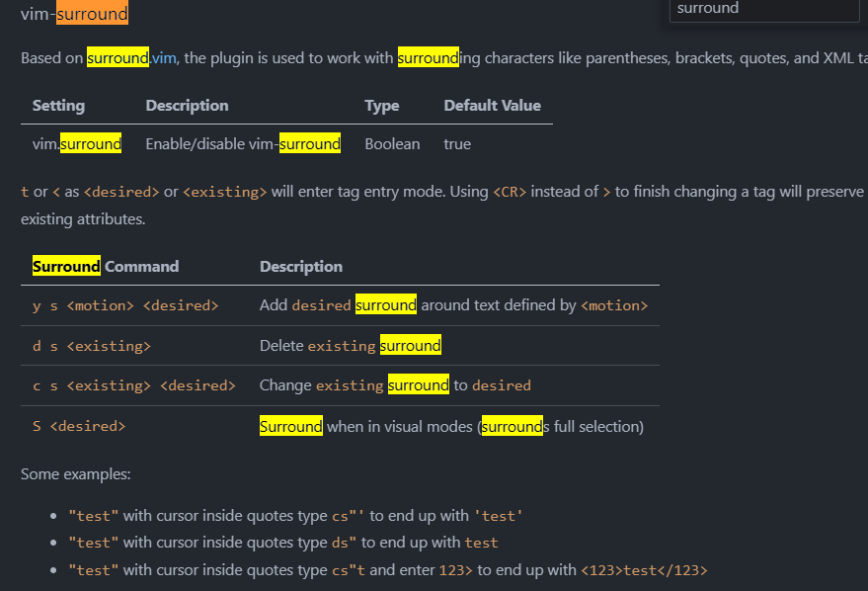Click the "d s <existing>" command cell
Screen dimensions: 868x591
(92, 346)
